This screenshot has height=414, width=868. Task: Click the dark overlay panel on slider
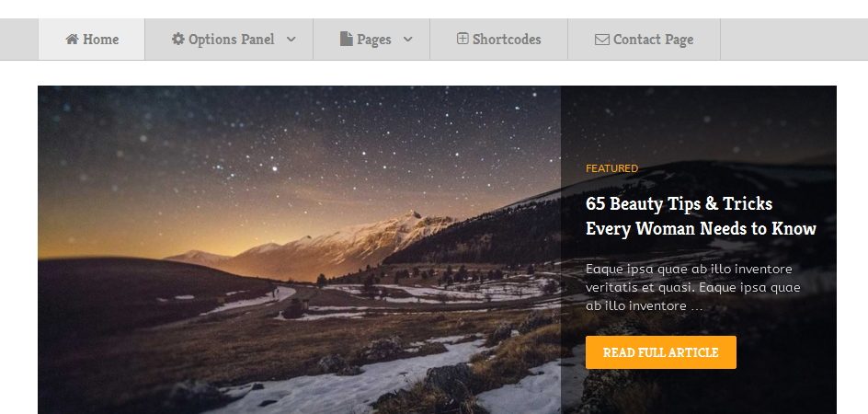point(699,249)
